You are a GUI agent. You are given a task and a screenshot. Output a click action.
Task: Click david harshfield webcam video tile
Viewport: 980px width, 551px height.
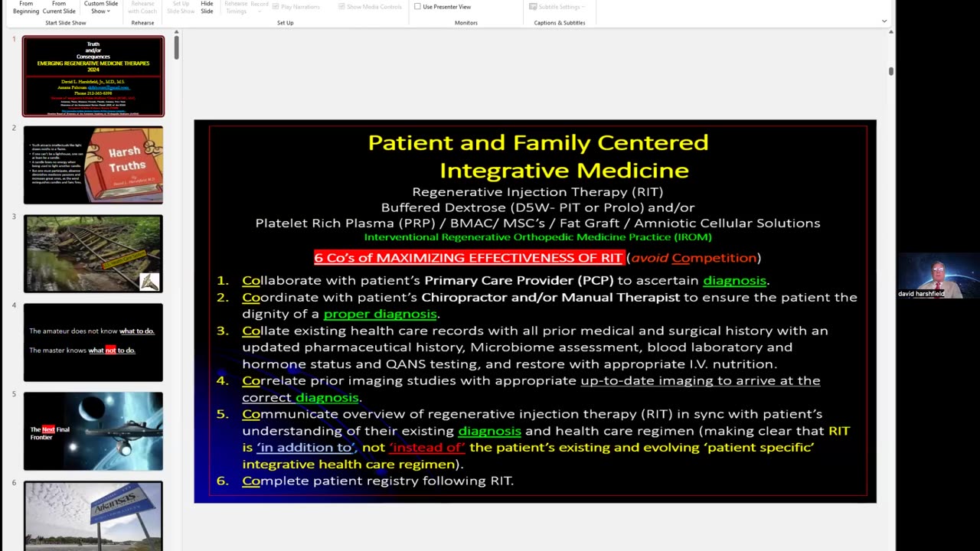click(x=939, y=276)
